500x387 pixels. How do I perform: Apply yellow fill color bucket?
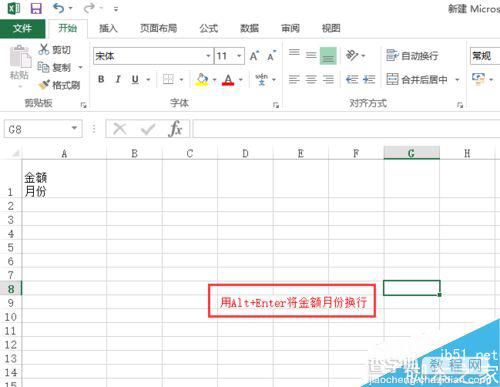coord(202,79)
